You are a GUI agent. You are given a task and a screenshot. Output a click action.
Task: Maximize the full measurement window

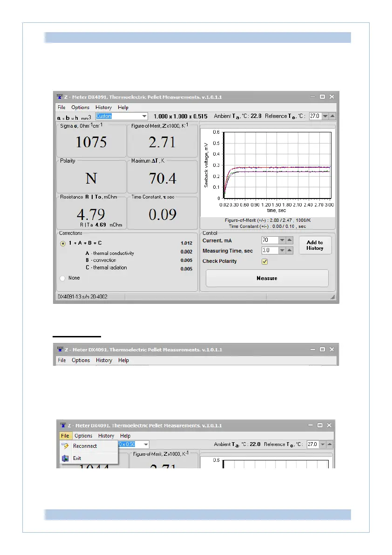click(x=322, y=96)
